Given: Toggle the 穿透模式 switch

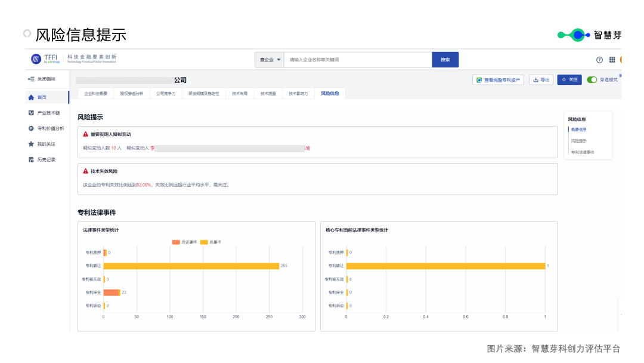Looking at the screenshot, I should click(x=592, y=79).
